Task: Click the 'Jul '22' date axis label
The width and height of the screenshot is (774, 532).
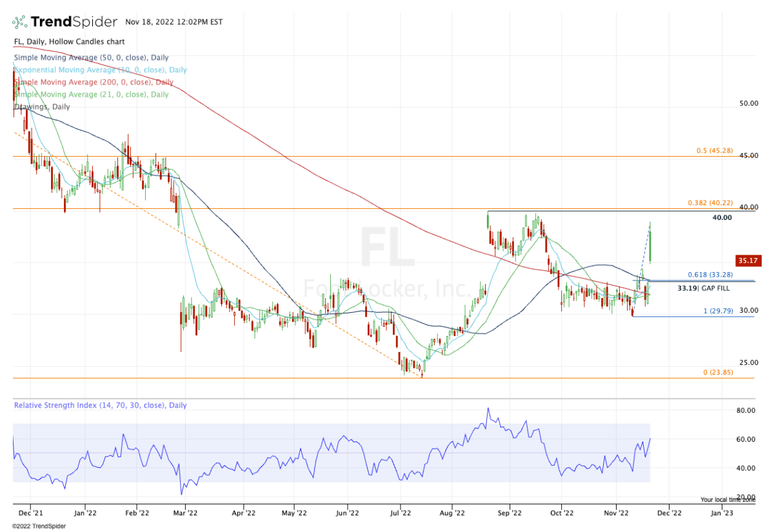Action: pos(401,513)
